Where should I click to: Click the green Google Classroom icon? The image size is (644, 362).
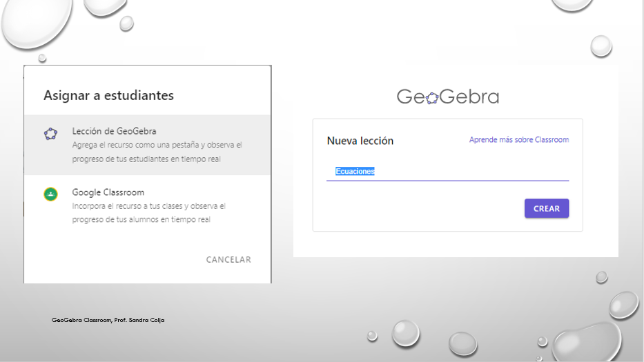(50, 194)
